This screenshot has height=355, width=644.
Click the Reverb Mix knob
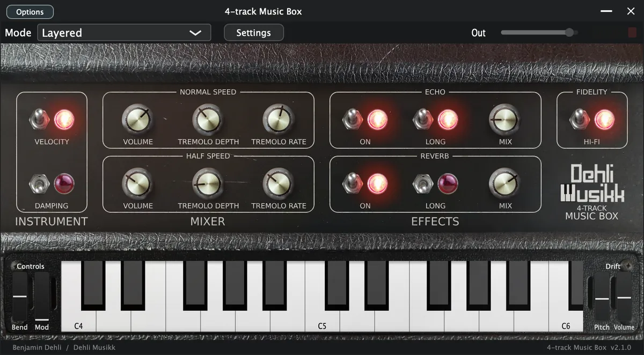[x=505, y=184]
